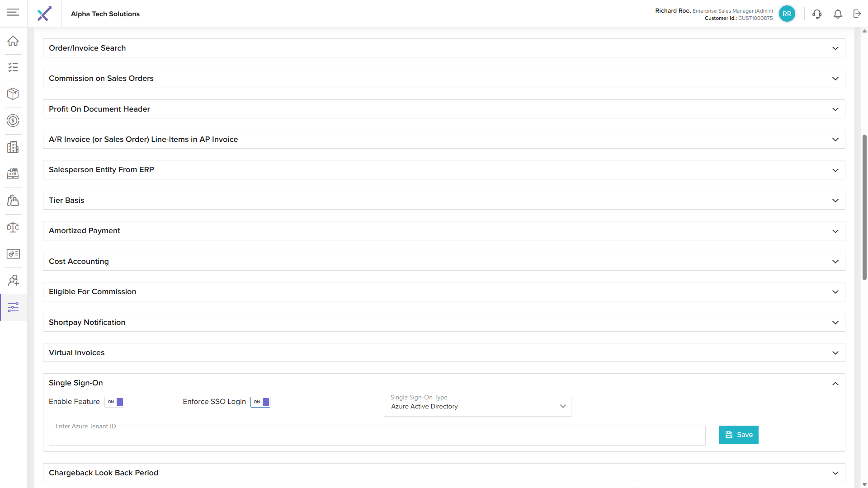The image size is (868, 488).
Task: Open Single Sign-On Type dropdown
Action: pyautogui.click(x=477, y=407)
